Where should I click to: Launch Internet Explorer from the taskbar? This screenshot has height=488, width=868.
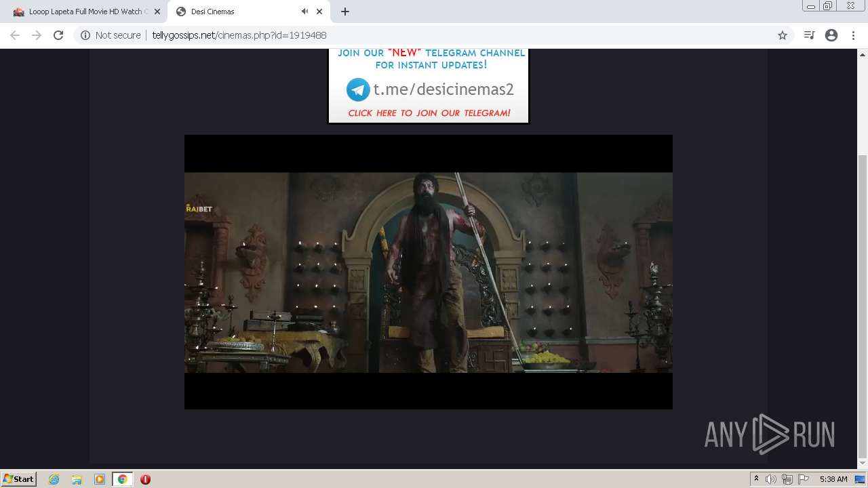[x=54, y=479]
